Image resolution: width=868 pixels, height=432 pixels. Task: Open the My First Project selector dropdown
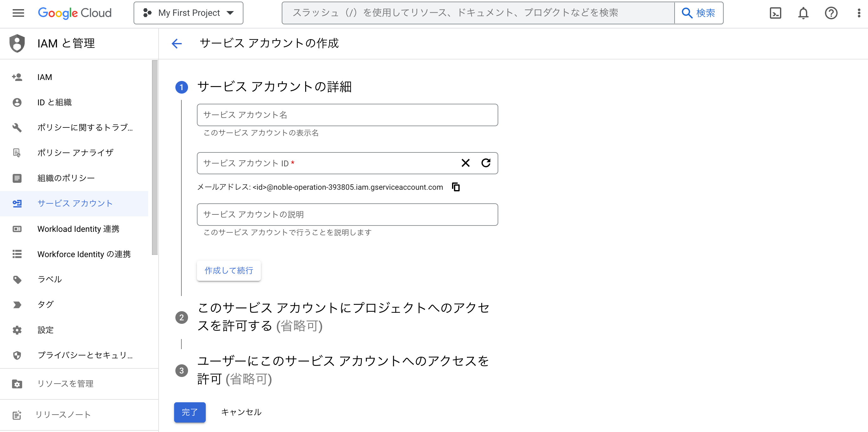pyautogui.click(x=188, y=13)
